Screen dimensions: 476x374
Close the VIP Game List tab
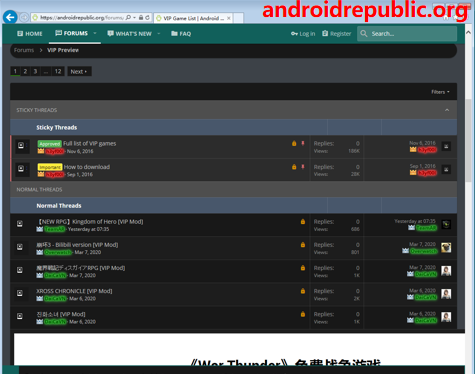pos(229,18)
